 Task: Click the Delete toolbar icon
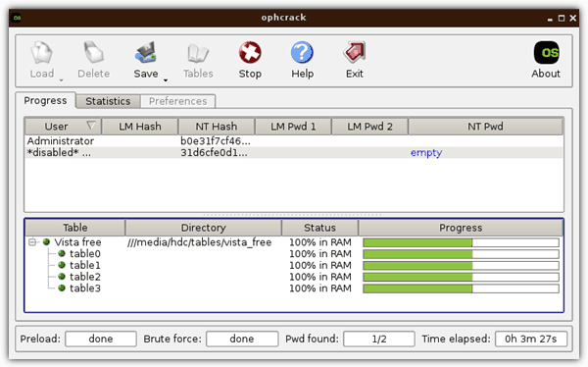(93, 52)
